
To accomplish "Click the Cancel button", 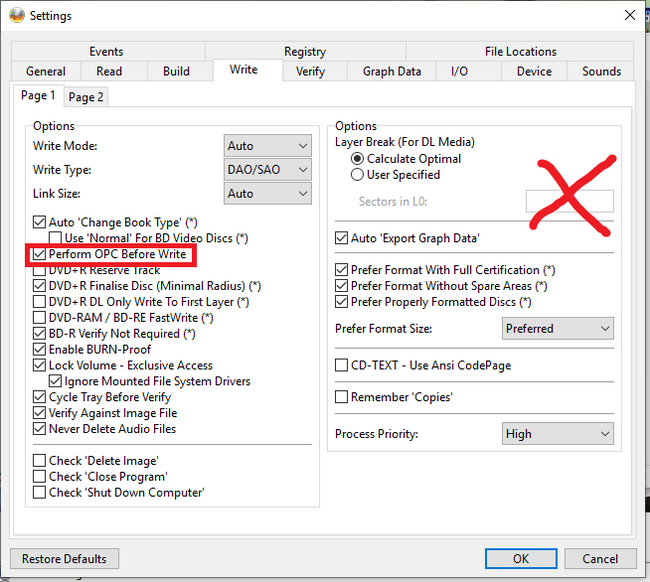I will (600, 559).
